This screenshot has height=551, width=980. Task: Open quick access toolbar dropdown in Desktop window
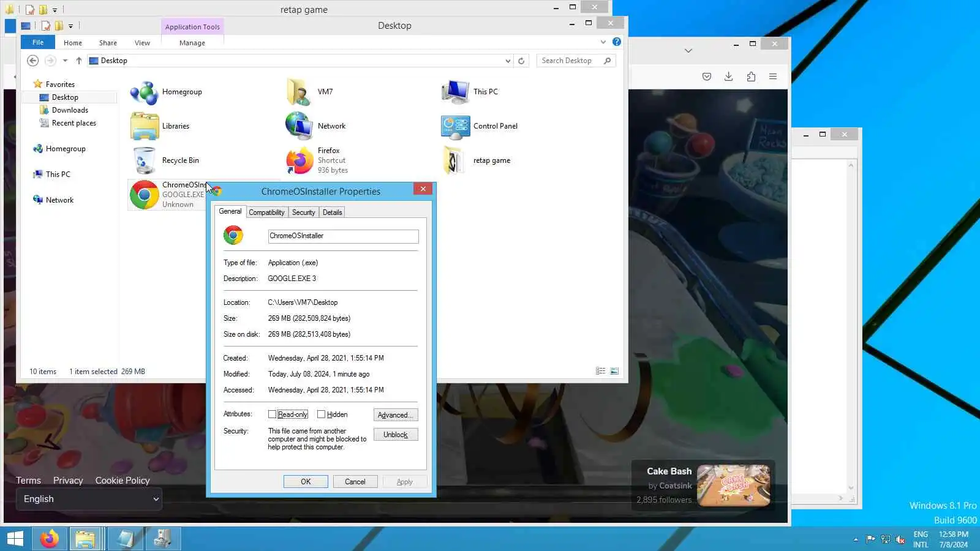(x=71, y=26)
